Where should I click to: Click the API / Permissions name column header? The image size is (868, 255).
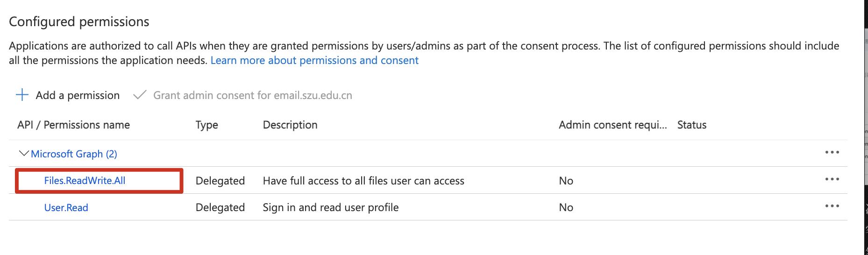pyautogui.click(x=73, y=125)
